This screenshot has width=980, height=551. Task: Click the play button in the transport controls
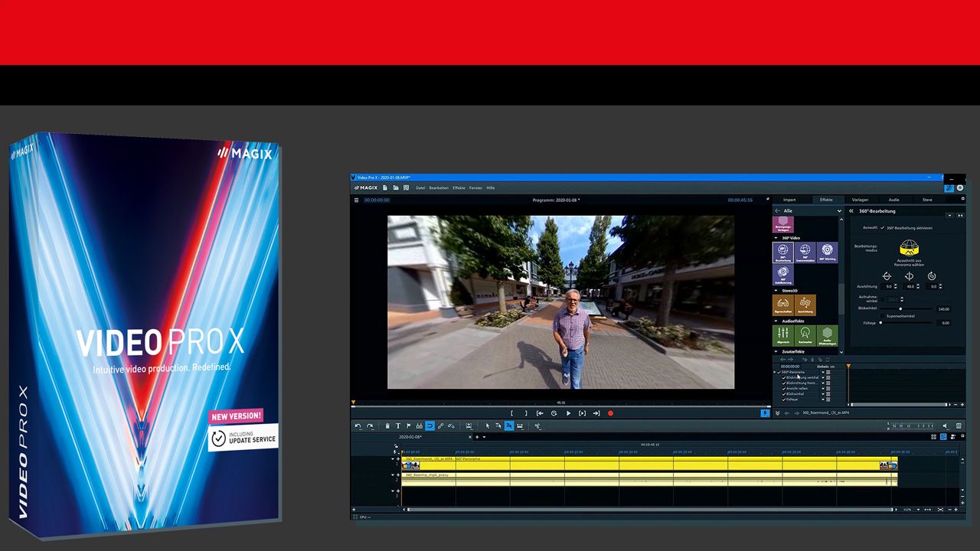[568, 413]
